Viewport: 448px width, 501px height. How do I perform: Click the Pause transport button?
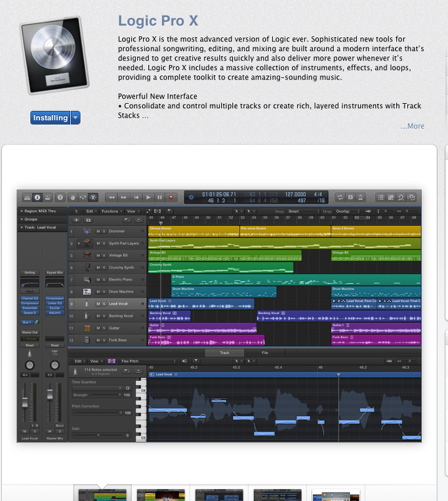[x=159, y=198]
